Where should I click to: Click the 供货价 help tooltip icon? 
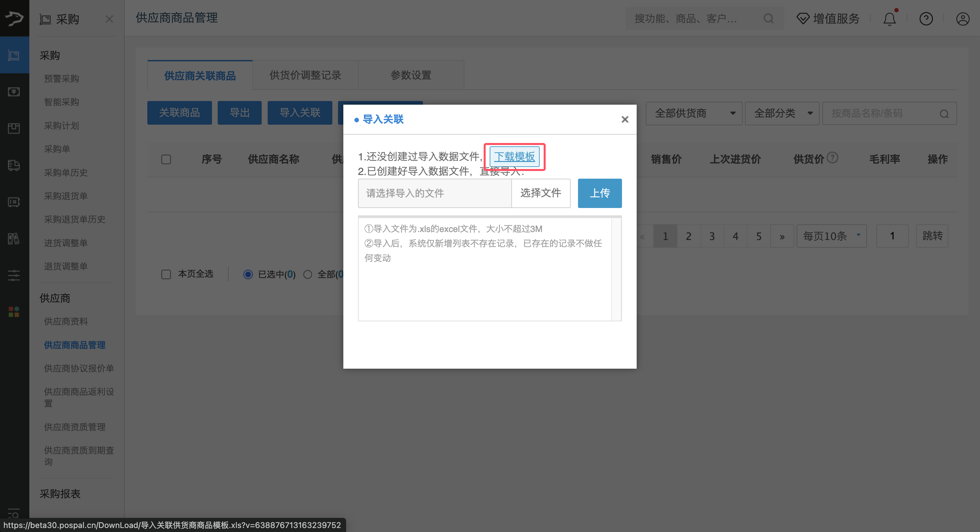[x=832, y=158]
